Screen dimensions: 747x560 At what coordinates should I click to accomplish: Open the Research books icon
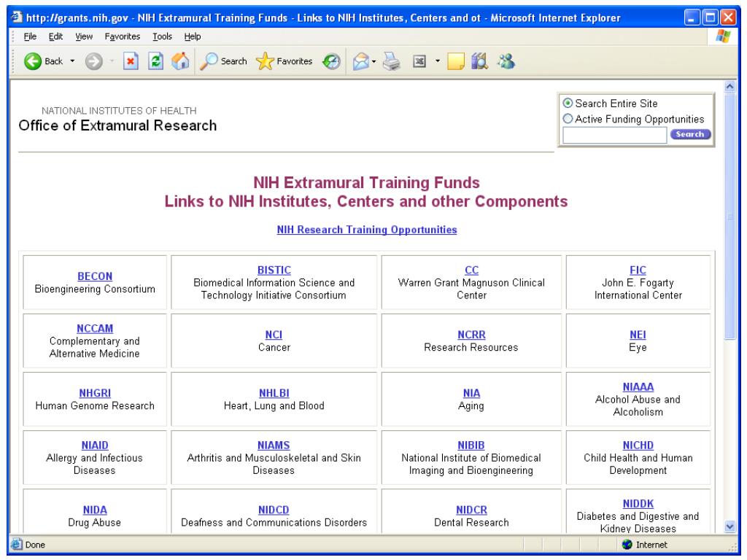tap(480, 61)
